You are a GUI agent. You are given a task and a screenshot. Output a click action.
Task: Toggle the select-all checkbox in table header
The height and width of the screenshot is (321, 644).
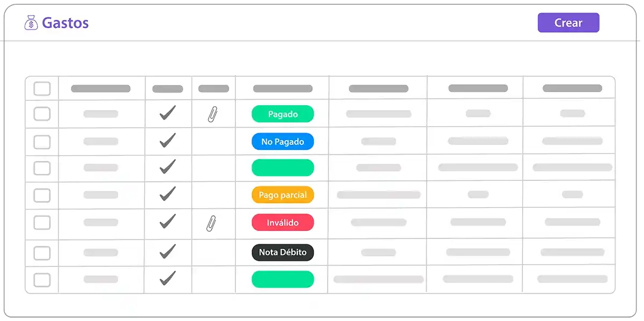pos(42,89)
